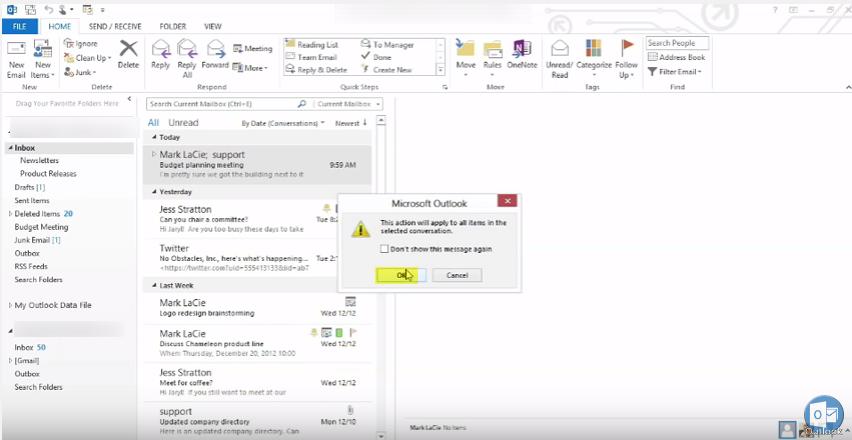Click Ignore conversation
Image resolution: width=852 pixels, height=440 pixels.
click(x=81, y=44)
